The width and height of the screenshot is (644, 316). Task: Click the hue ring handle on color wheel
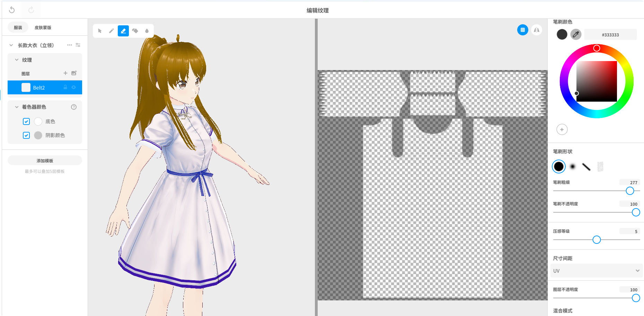[597, 48]
